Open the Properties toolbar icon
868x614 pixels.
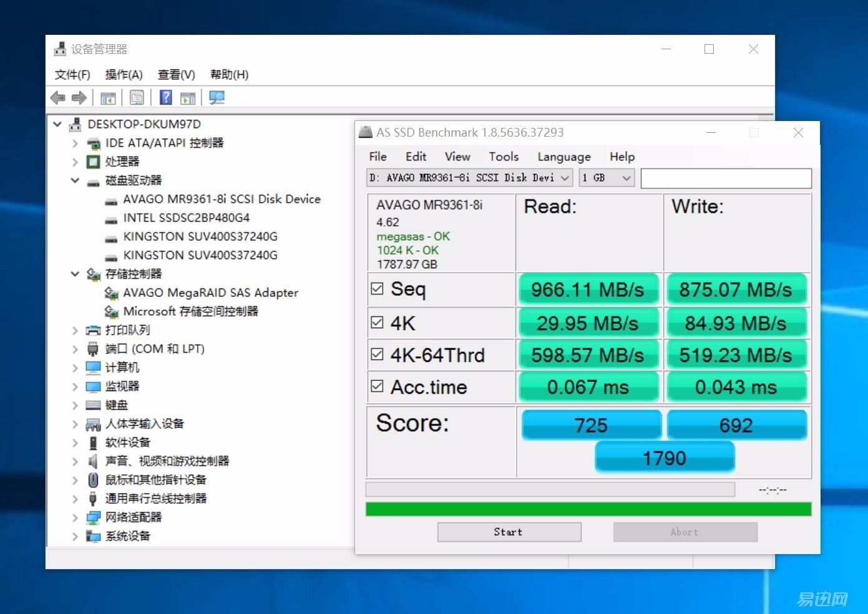[x=137, y=98]
